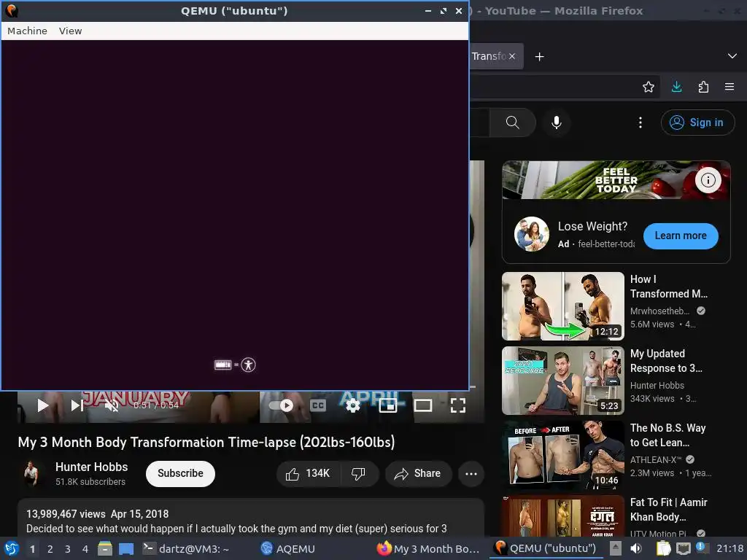Enter full screen on the video

(458, 405)
